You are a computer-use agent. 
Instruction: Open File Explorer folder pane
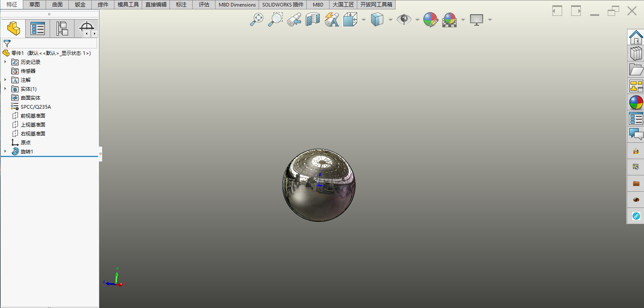click(636, 70)
